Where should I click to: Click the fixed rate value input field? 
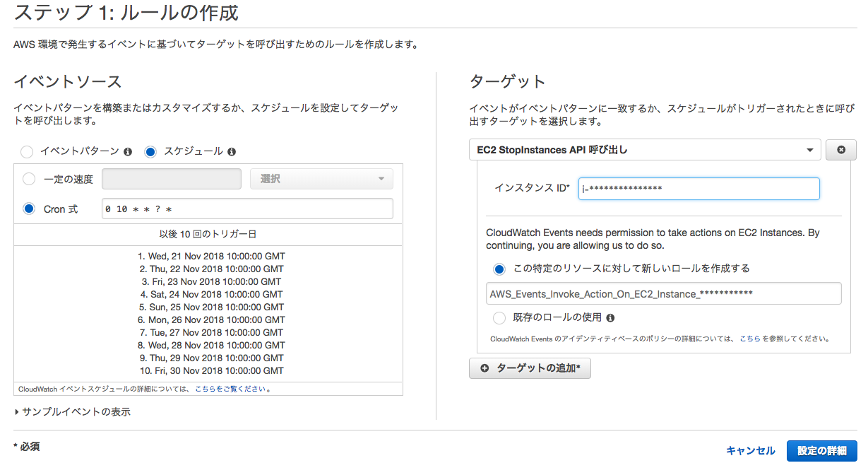pyautogui.click(x=172, y=179)
